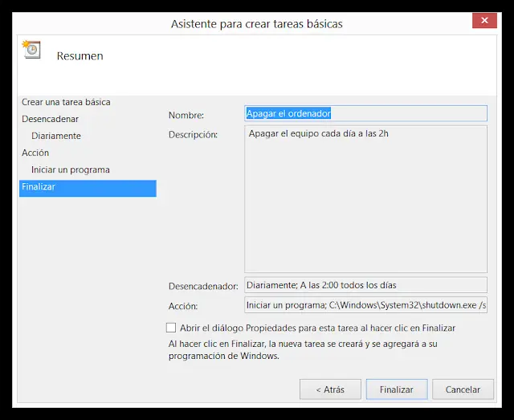The height and width of the screenshot is (420, 514).
Task: Select the highlighted Finalizar step
Action: click(88, 188)
